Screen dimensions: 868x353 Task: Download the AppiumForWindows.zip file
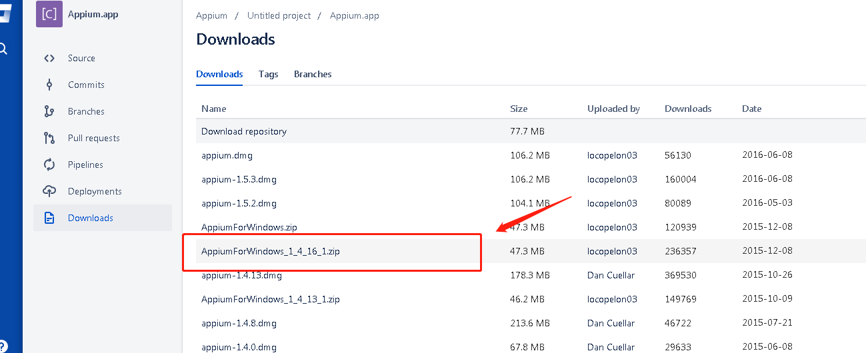[249, 227]
